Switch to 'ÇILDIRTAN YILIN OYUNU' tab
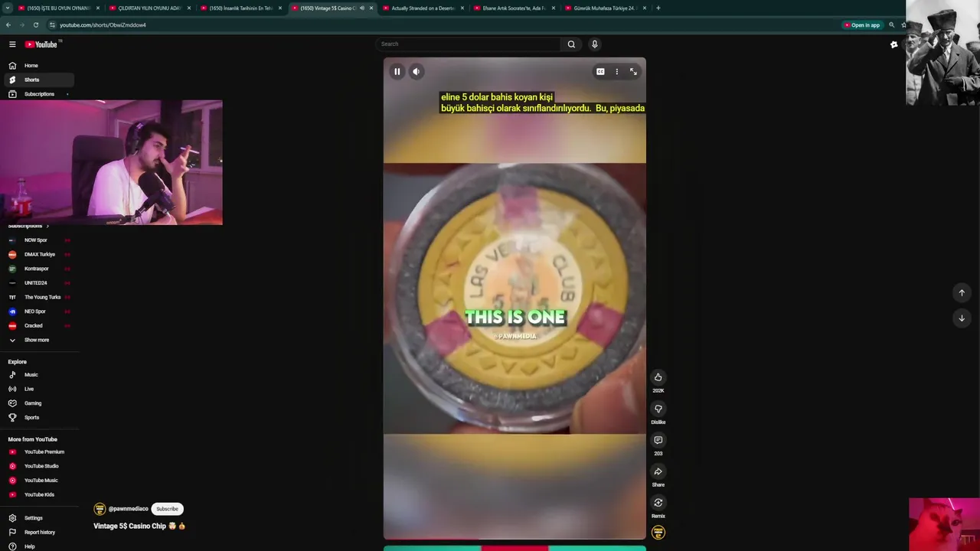980x551 pixels. [x=149, y=8]
